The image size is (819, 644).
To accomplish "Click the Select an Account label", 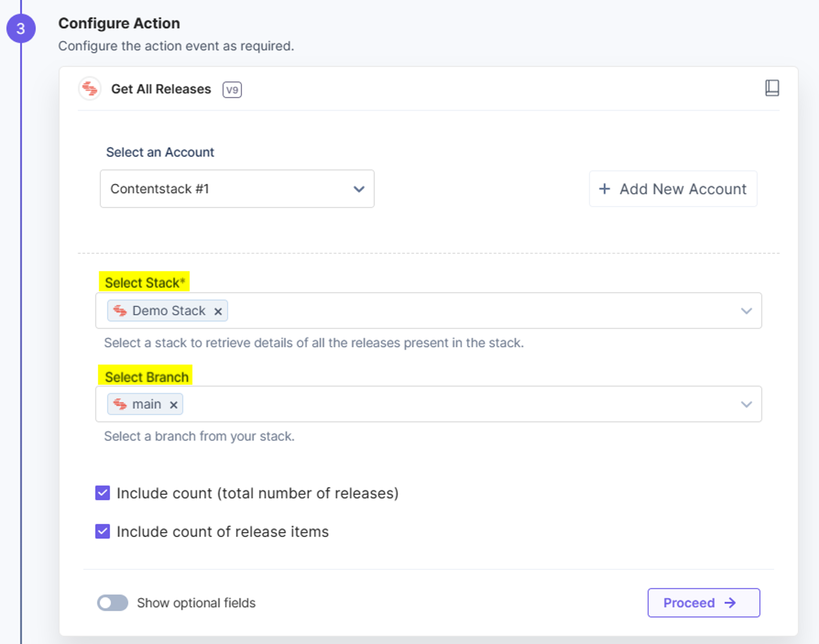I will (x=160, y=152).
